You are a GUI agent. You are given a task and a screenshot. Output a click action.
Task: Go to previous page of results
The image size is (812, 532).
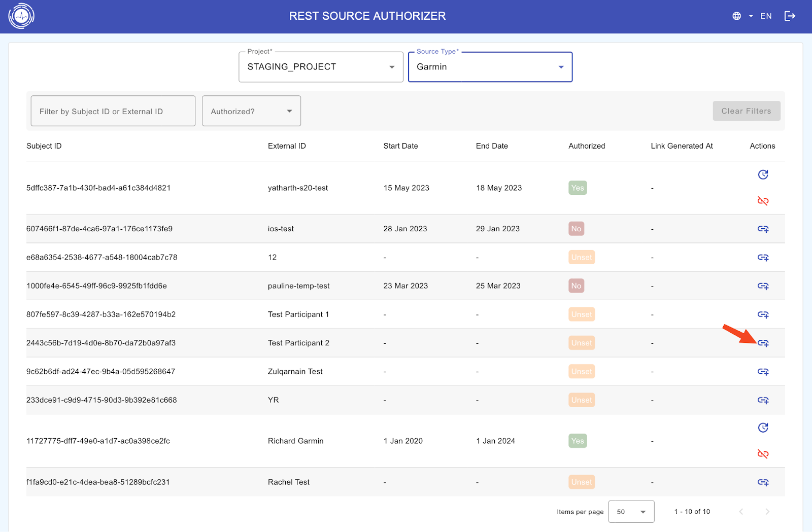coord(741,512)
